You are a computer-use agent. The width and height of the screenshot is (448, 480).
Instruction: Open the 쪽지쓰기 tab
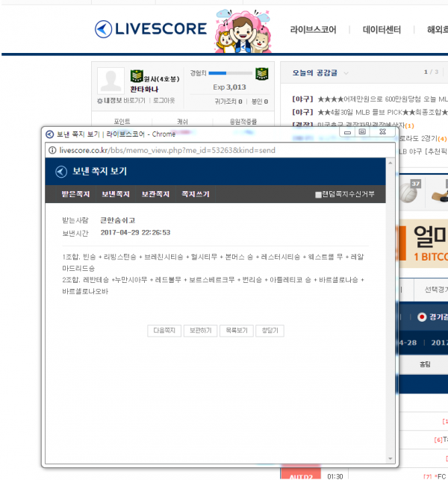point(196,194)
